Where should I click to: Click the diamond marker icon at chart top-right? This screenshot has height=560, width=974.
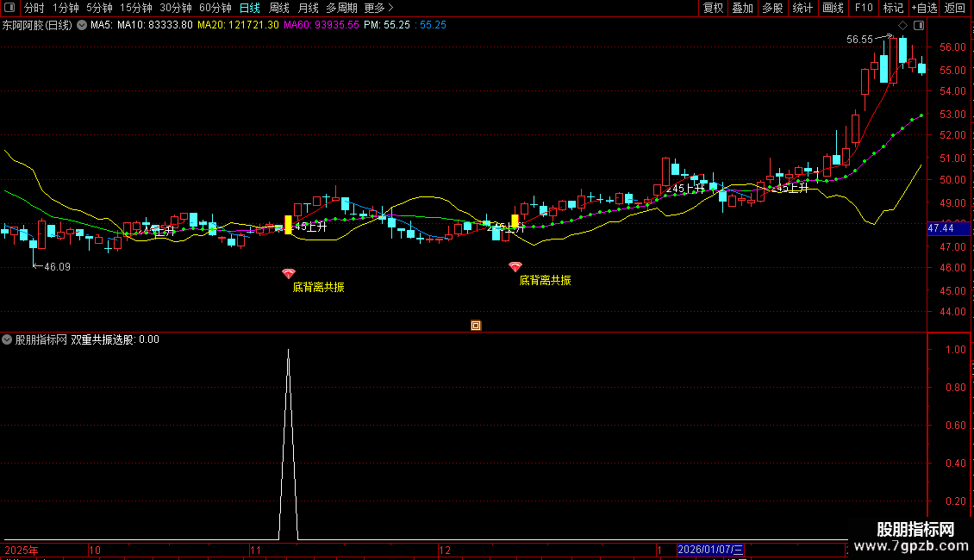[x=903, y=26]
